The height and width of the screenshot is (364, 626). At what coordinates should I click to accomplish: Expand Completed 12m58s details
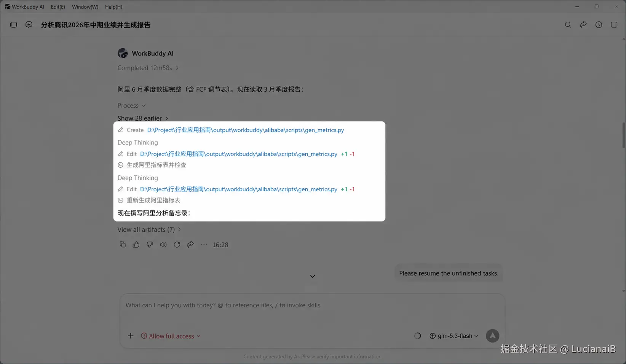[x=148, y=68]
